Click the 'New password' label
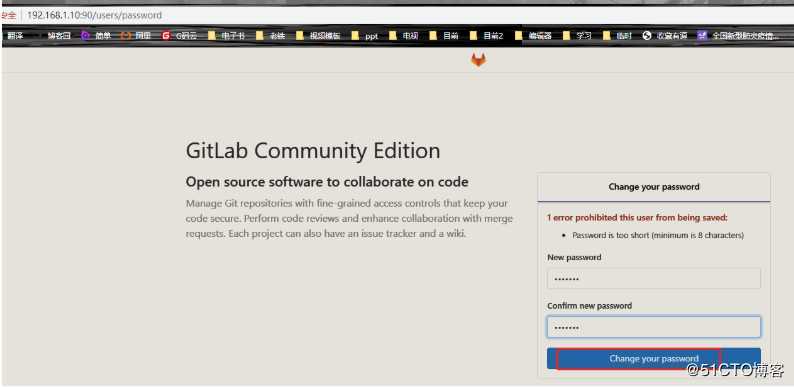Screen dimensions: 794x387 574,257
